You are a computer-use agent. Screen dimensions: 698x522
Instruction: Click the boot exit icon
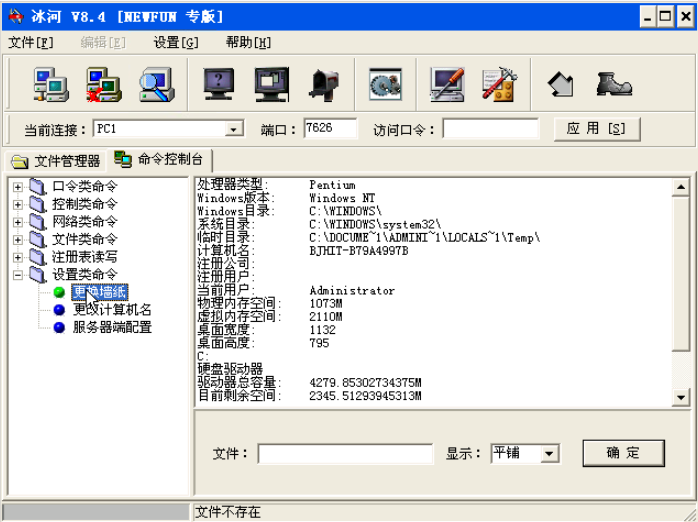[614, 84]
